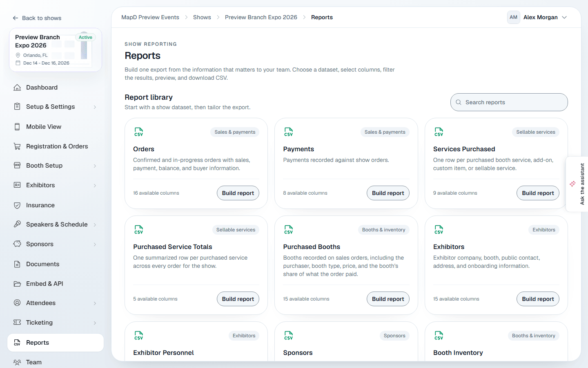The image size is (588, 368).
Task: Click the back arrow icon beside Back to shows
Action: coord(16,18)
